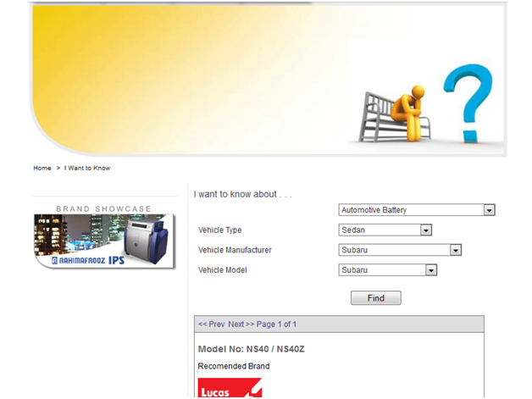Screen dimensions: 532x399
Task: Click the BRAND SHOWCASE heading
Action: [x=103, y=209]
